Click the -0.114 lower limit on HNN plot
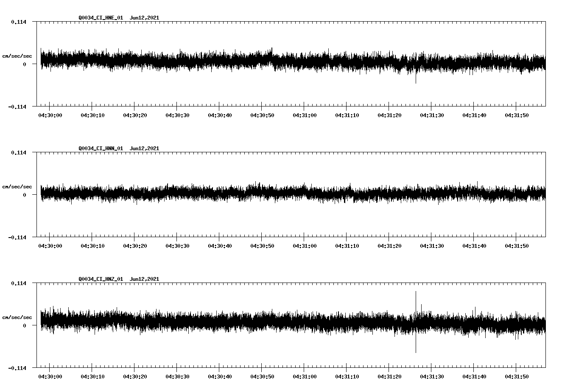576x392 pixels. tap(17, 237)
